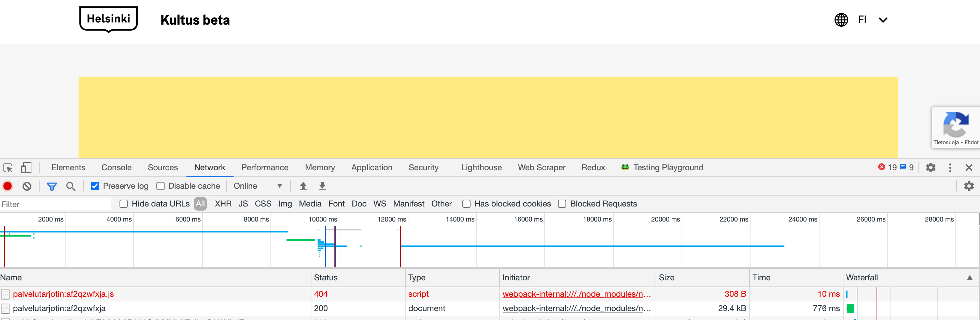Open network search magnifier
The image size is (980, 320).
(x=70, y=186)
